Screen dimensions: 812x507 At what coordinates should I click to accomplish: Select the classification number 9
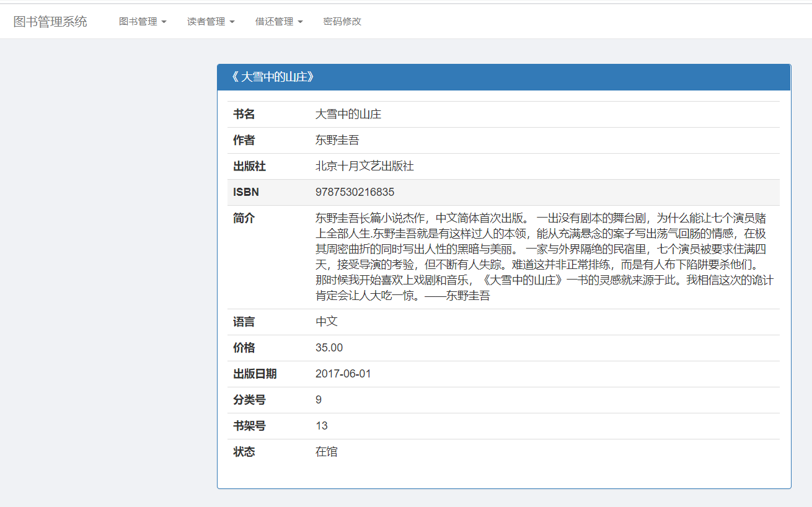[x=319, y=400]
